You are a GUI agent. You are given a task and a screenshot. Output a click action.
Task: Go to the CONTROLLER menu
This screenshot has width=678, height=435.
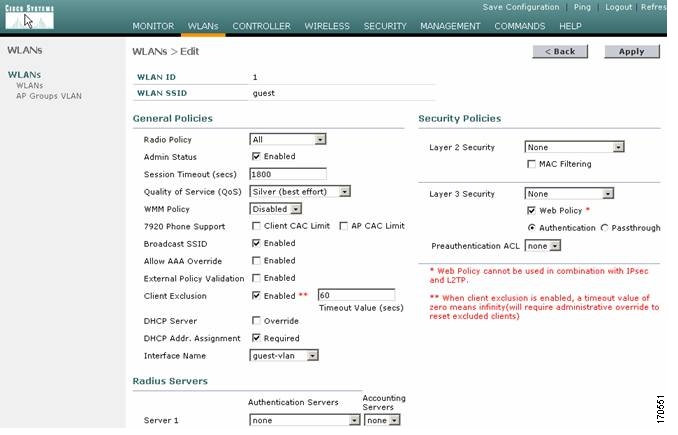pos(261,26)
